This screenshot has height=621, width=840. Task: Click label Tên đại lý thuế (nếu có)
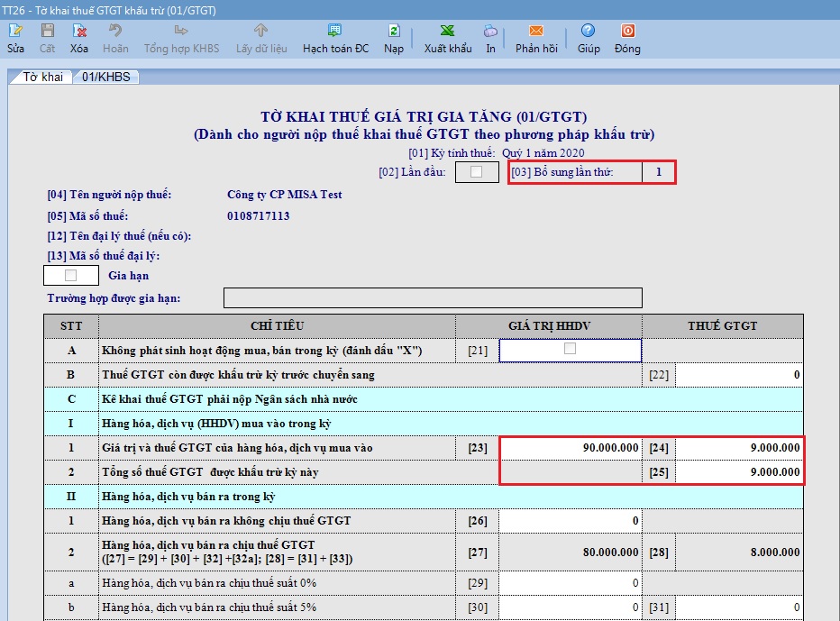119,236
